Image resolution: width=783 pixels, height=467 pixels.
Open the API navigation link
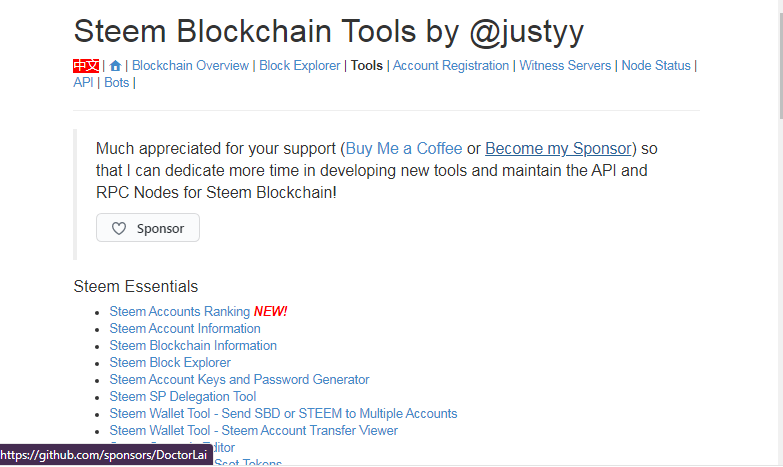84,83
